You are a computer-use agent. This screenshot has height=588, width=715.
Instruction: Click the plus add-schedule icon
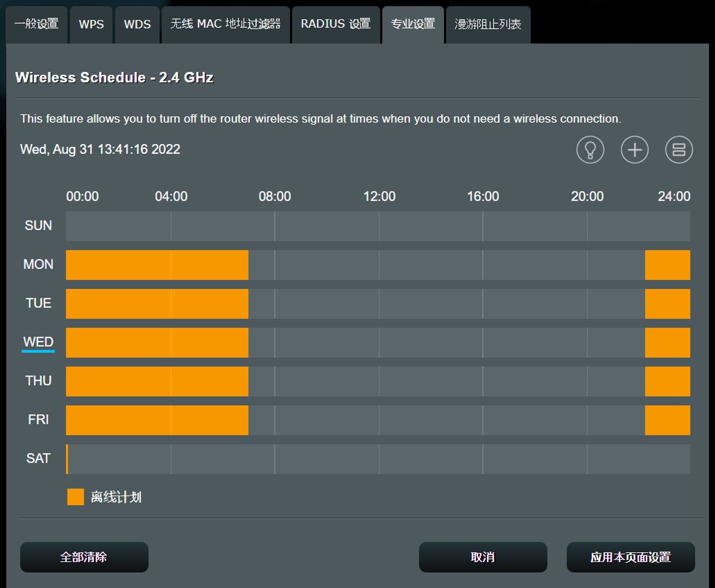click(x=635, y=150)
